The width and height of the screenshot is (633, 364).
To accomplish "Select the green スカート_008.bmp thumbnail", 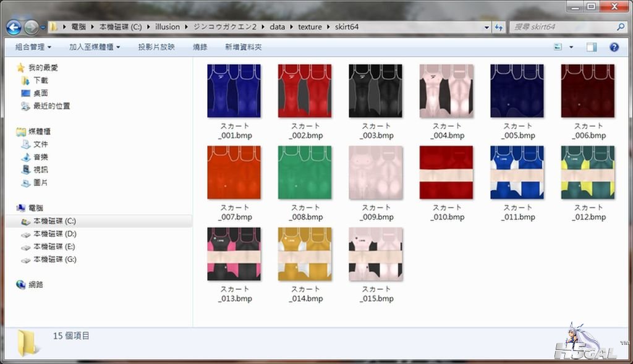I will click(x=305, y=172).
